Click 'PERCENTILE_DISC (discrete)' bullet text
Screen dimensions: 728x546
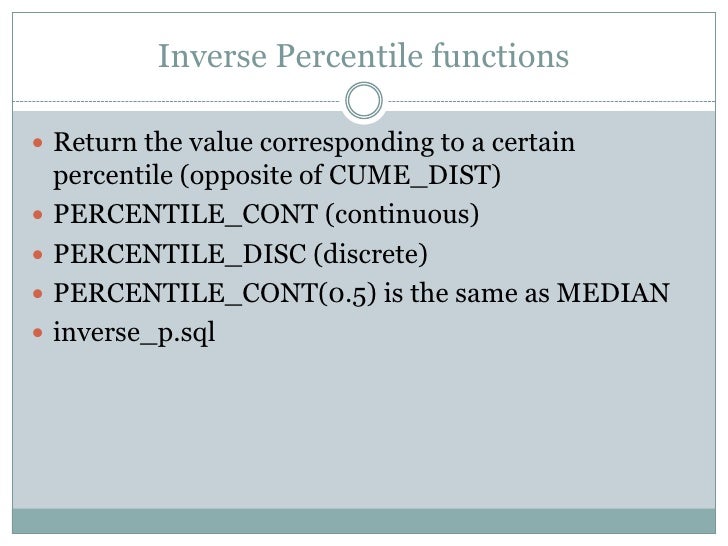click(240, 254)
